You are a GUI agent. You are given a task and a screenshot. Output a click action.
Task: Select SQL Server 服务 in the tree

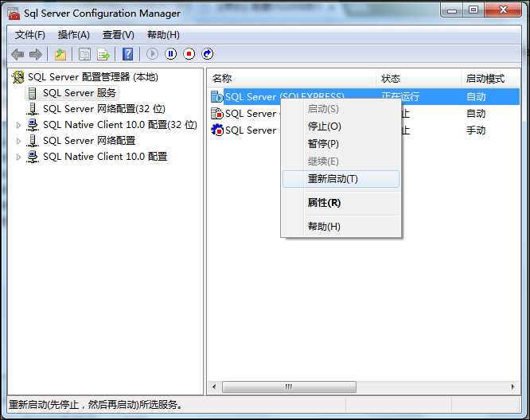(80, 93)
